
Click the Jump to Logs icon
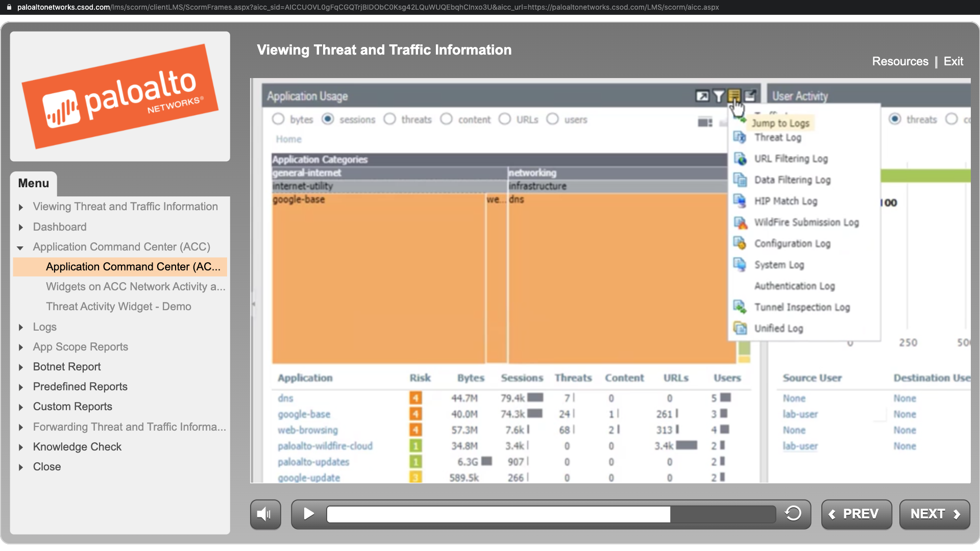click(x=734, y=95)
